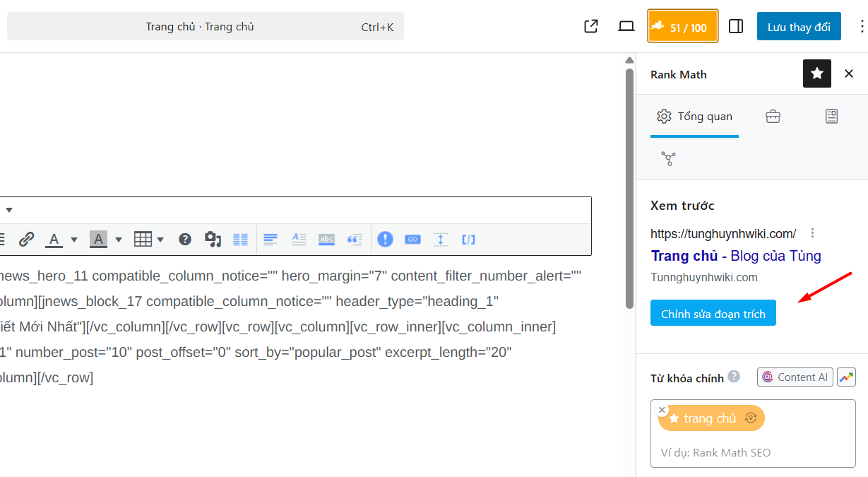Expand the text color dropdown arrow
The height and width of the screenshot is (477, 868).
point(73,240)
